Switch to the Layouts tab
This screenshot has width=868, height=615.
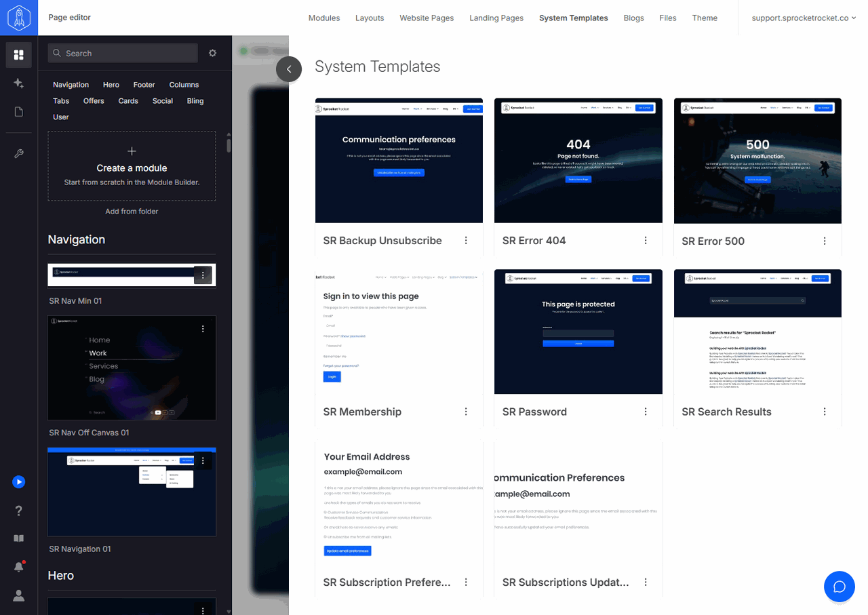[370, 18]
